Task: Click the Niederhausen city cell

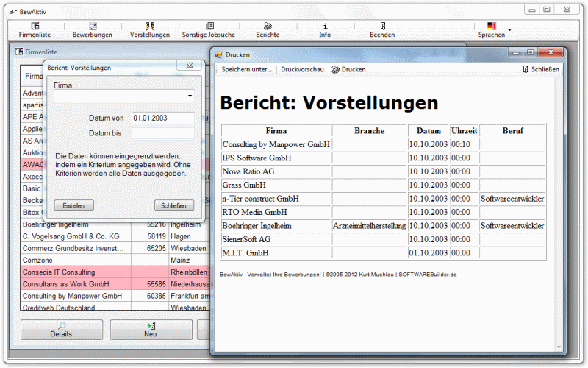Action: point(190,284)
